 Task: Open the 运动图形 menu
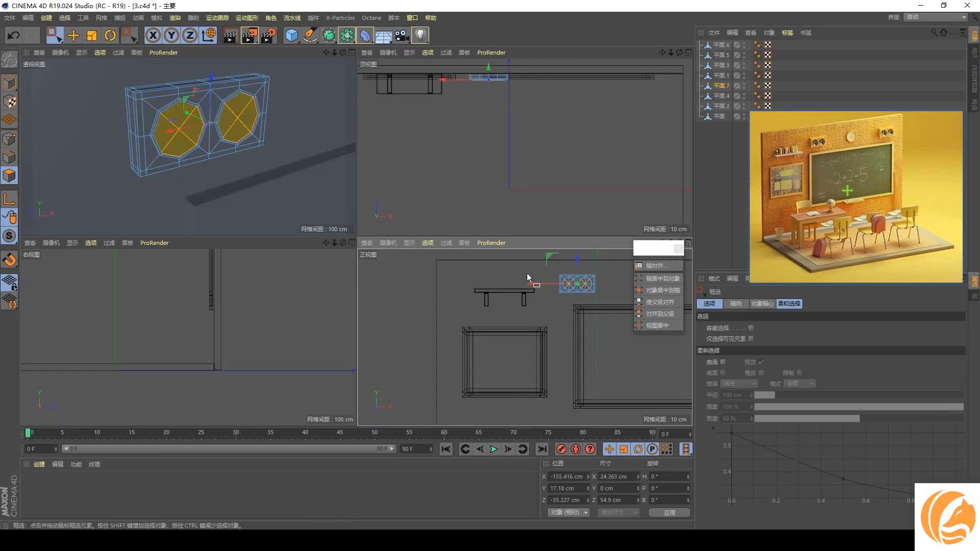tap(247, 18)
